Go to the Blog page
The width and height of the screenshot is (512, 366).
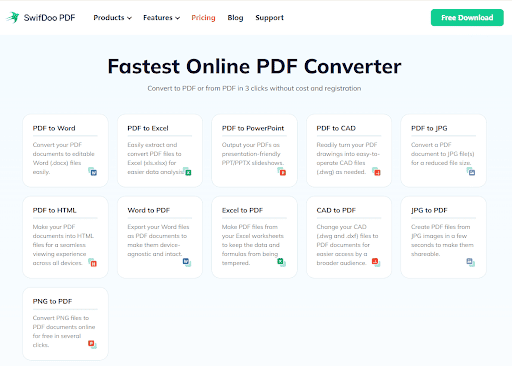[235, 18]
